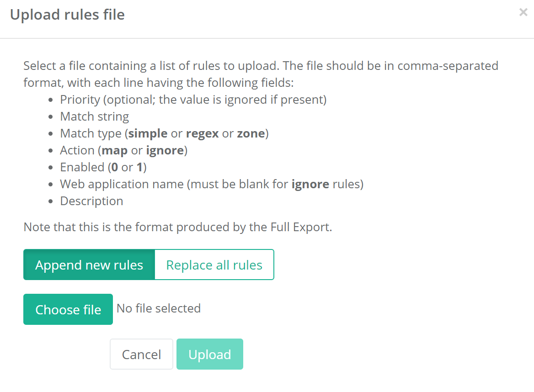Switch to Replace all rules mode
This screenshot has height=392, width=534.
coord(214,265)
